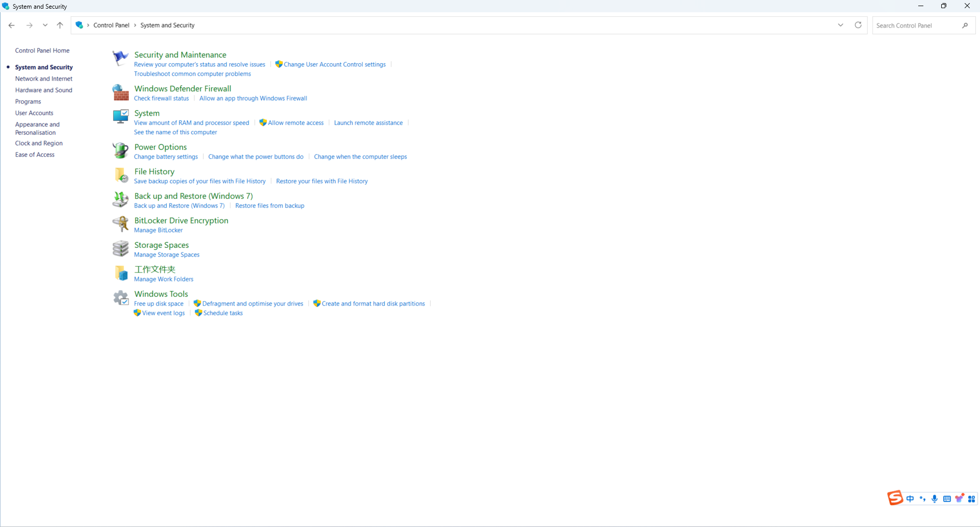Click the Power Options battery icon
The height and width of the screenshot is (527, 980).
120,151
